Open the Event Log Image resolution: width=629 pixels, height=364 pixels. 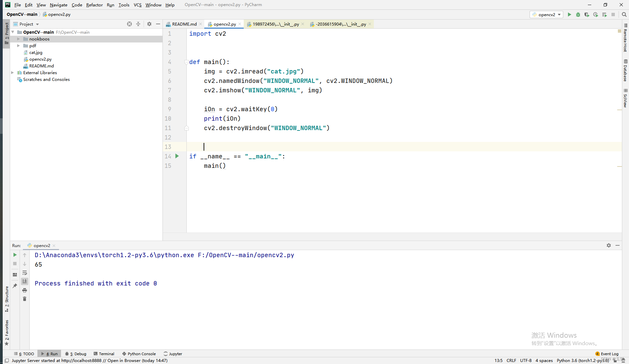(607, 354)
